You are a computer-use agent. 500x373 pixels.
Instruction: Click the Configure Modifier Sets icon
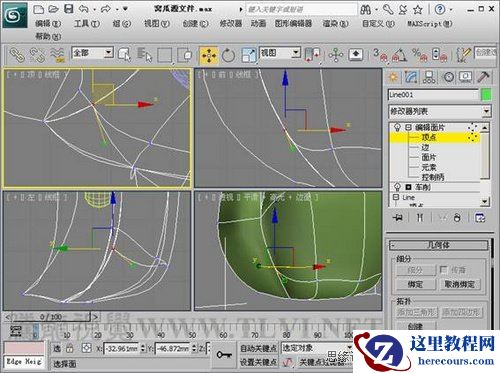click(480, 218)
